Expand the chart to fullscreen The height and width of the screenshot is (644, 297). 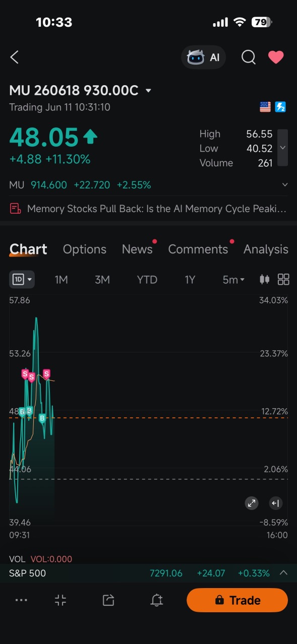pyautogui.click(x=252, y=503)
